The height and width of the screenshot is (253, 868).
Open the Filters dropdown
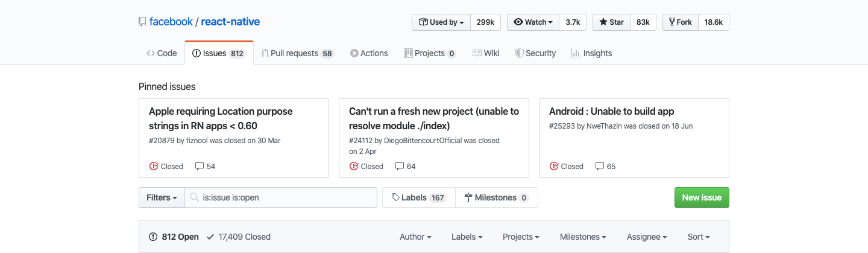(x=162, y=197)
